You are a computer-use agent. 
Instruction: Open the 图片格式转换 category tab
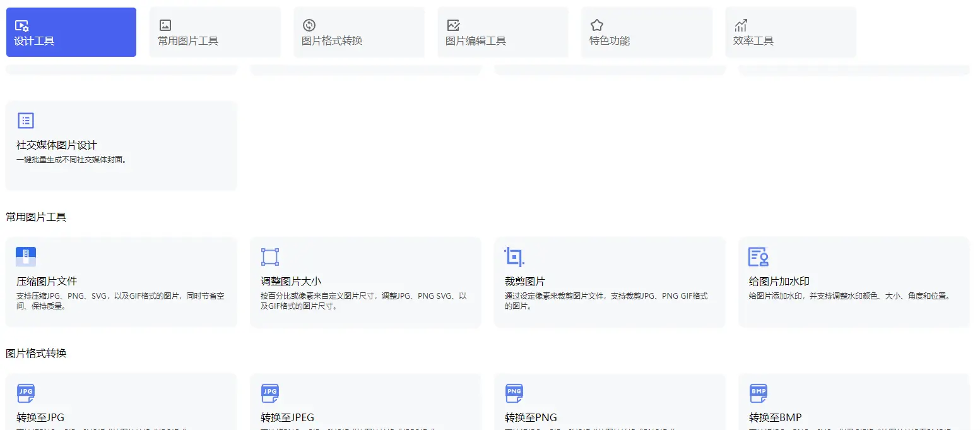click(x=358, y=32)
